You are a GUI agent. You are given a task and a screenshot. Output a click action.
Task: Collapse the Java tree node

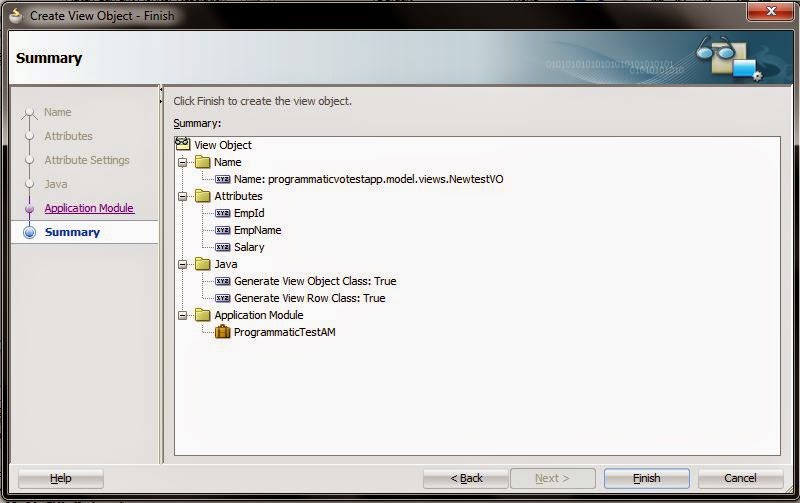183,264
